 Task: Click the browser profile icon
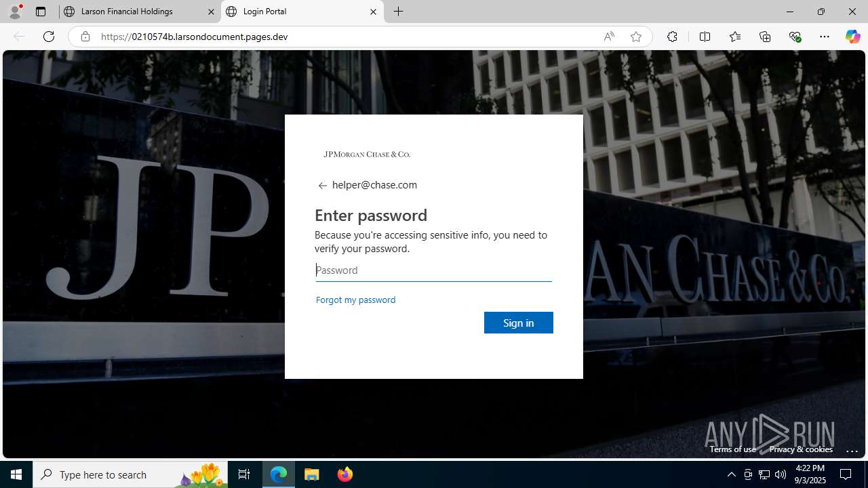15,12
